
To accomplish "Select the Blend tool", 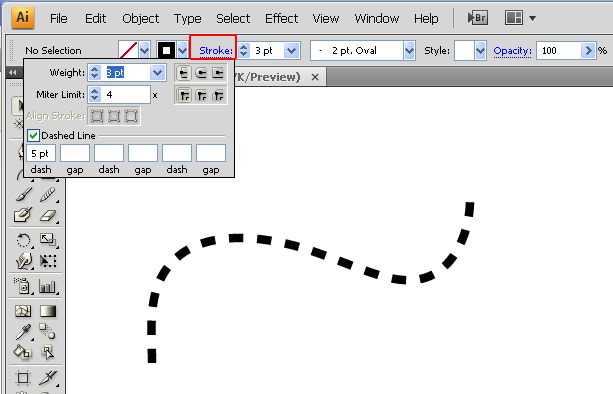I will point(48,332).
